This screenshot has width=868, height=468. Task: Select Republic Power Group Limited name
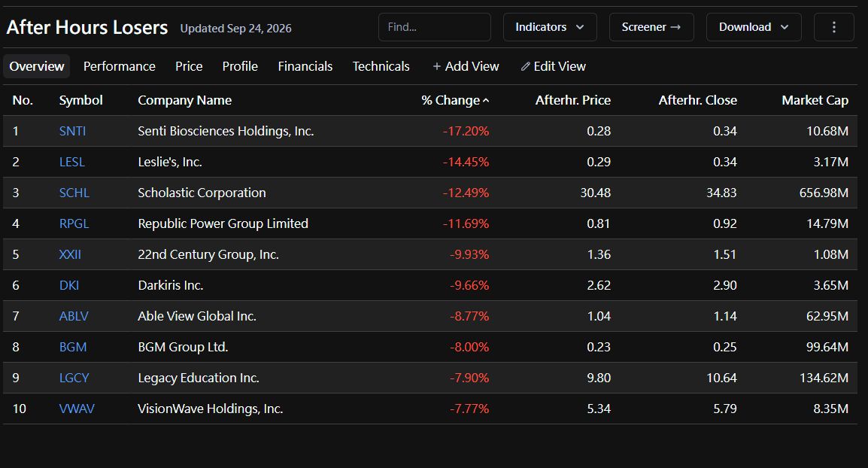coord(223,223)
